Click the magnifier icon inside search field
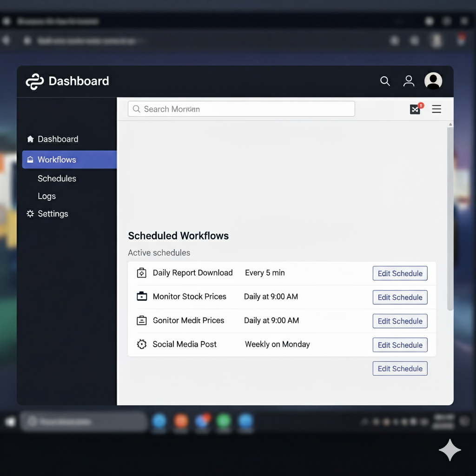Image resolution: width=476 pixels, height=476 pixels. (x=137, y=109)
